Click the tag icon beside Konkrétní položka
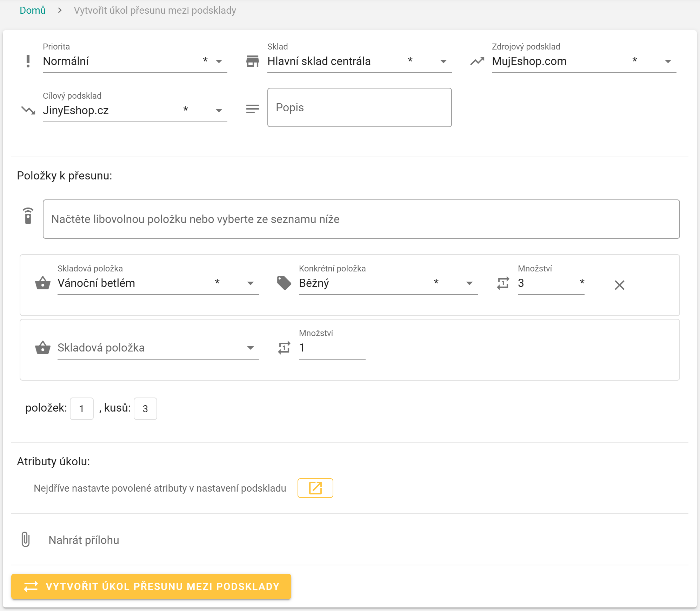Viewport: 700px width, 611px height. click(x=284, y=283)
